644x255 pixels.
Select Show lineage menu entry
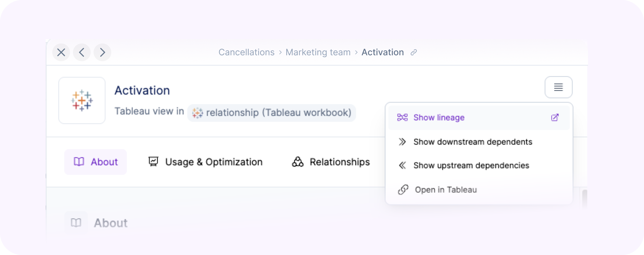pos(439,118)
